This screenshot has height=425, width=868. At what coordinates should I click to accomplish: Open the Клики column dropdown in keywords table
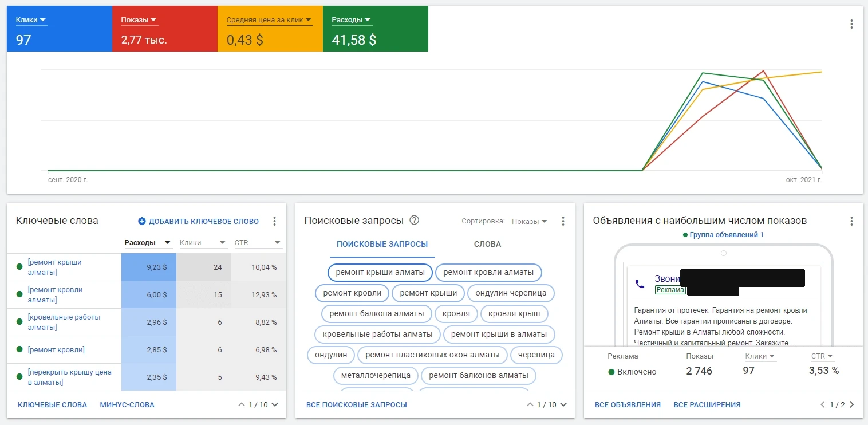(x=203, y=243)
